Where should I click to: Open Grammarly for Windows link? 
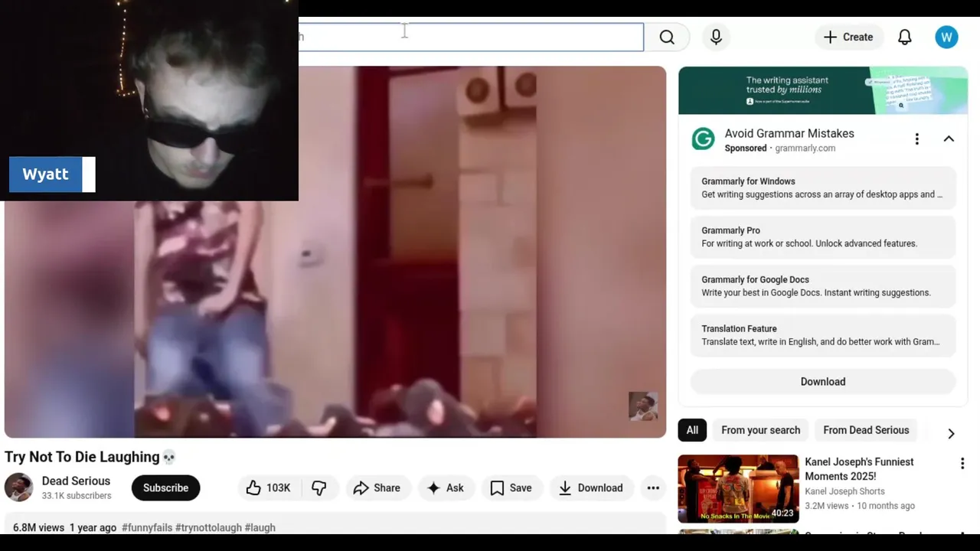tap(823, 187)
